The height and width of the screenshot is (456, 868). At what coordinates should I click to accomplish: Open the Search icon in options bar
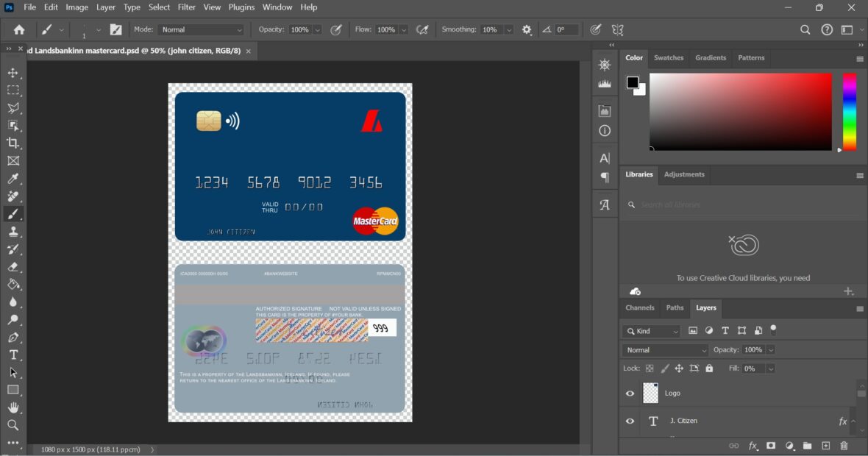tap(805, 30)
